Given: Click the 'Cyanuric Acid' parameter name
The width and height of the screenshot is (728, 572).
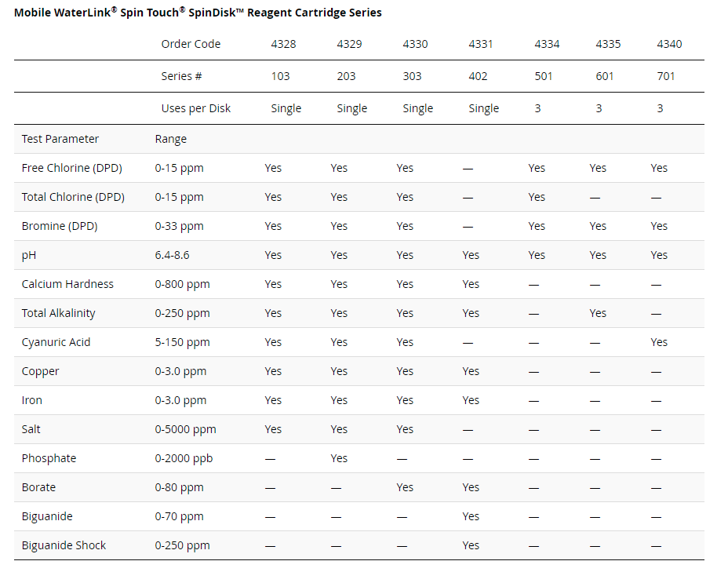Looking at the screenshot, I should point(56,343).
